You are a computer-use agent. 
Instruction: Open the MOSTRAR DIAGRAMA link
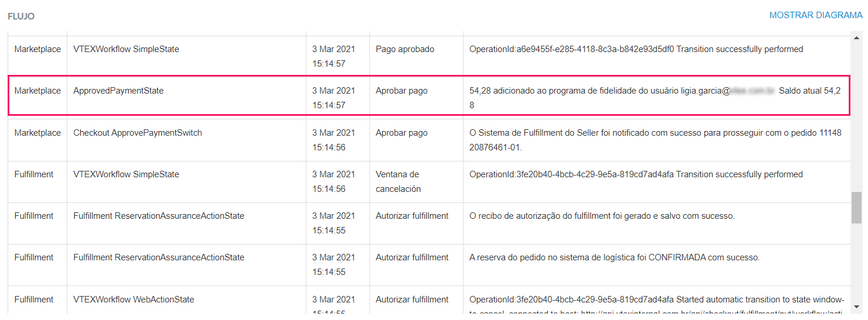pyautogui.click(x=815, y=15)
